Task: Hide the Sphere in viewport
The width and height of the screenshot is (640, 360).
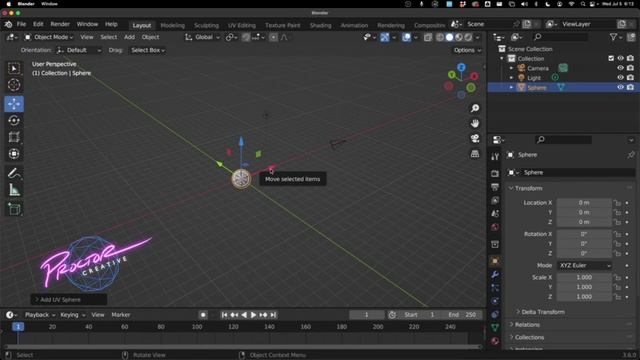Action: [620, 87]
